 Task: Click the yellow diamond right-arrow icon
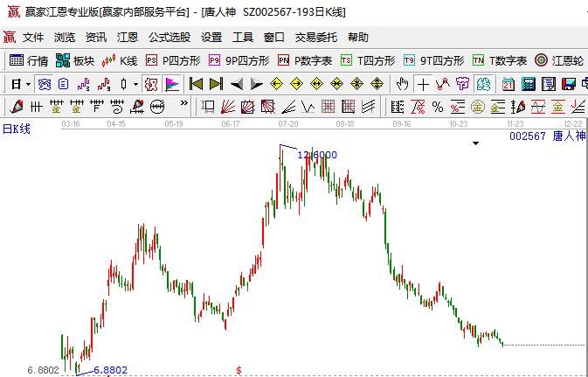click(x=297, y=84)
